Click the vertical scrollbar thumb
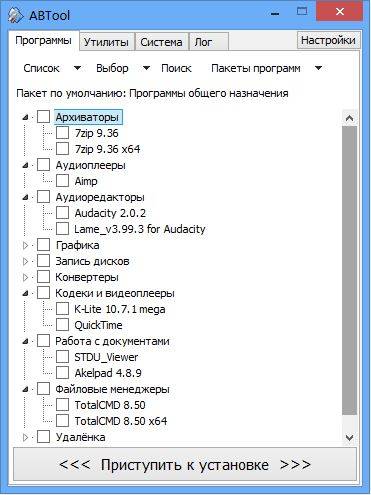Image resolution: width=371 pixels, height=495 pixels. 349,271
